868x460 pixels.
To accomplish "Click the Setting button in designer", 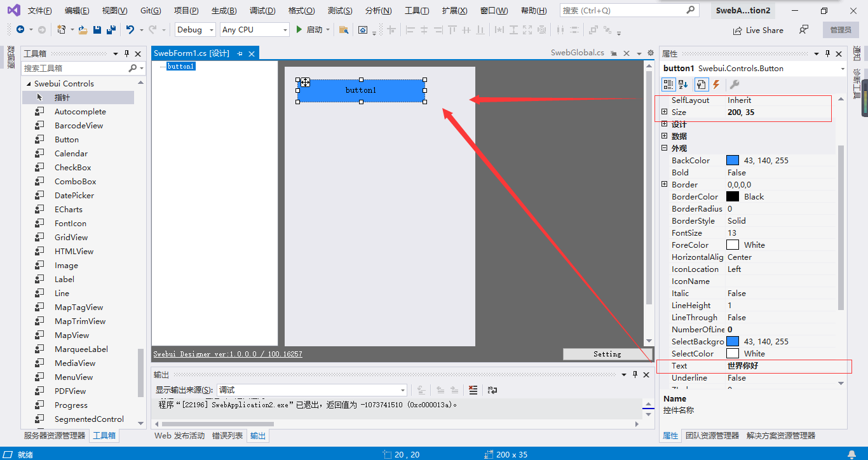I will point(607,354).
